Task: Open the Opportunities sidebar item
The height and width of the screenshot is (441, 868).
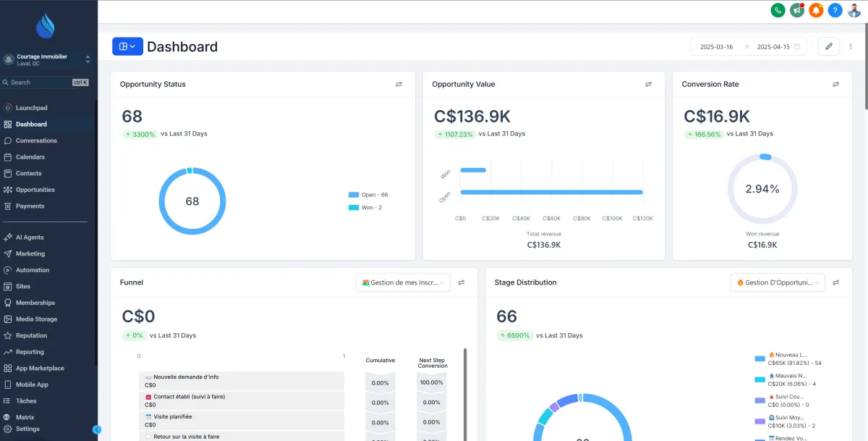Action: pyautogui.click(x=35, y=190)
